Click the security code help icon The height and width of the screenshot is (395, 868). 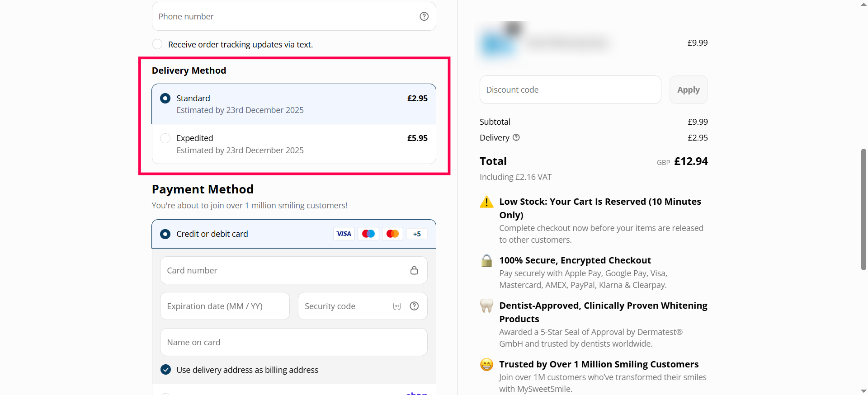click(x=414, y=306)
